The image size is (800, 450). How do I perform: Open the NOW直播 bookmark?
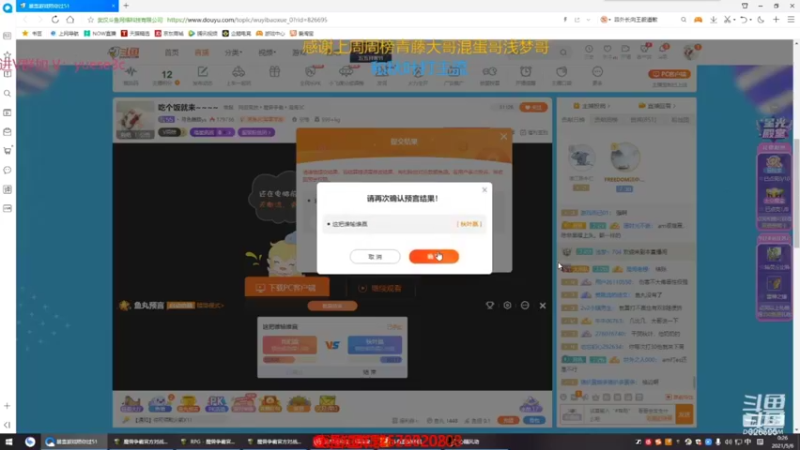point(100,33)
